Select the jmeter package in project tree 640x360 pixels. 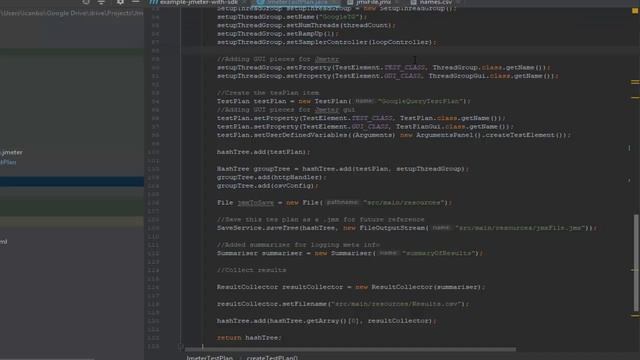(11, 152)
